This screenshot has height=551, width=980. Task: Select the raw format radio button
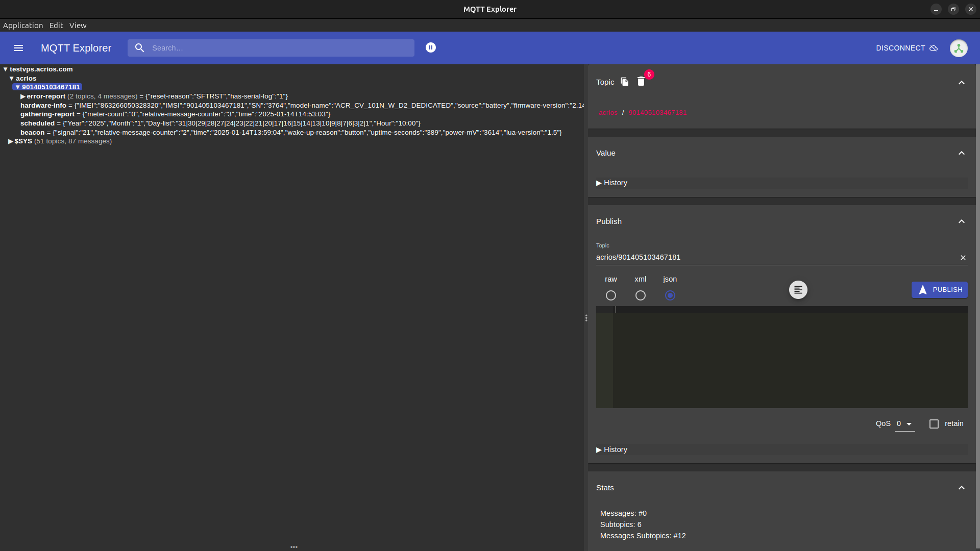[611, 295]
